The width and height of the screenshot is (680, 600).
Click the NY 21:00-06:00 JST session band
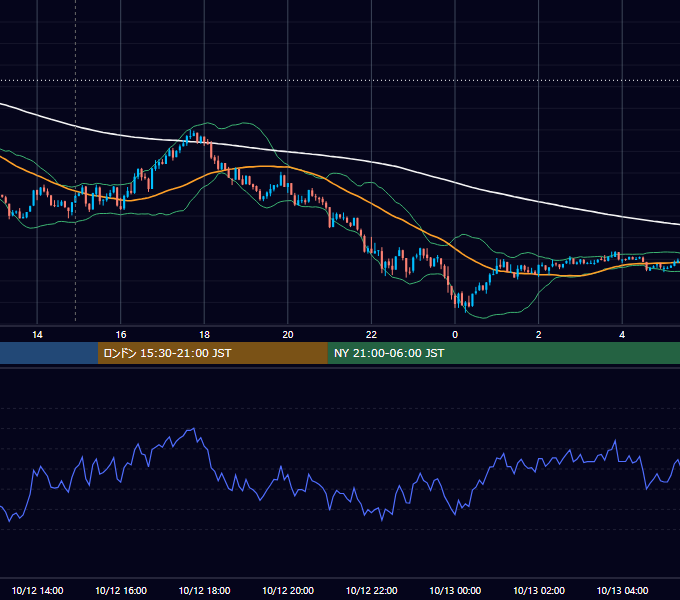coord(503,353)
